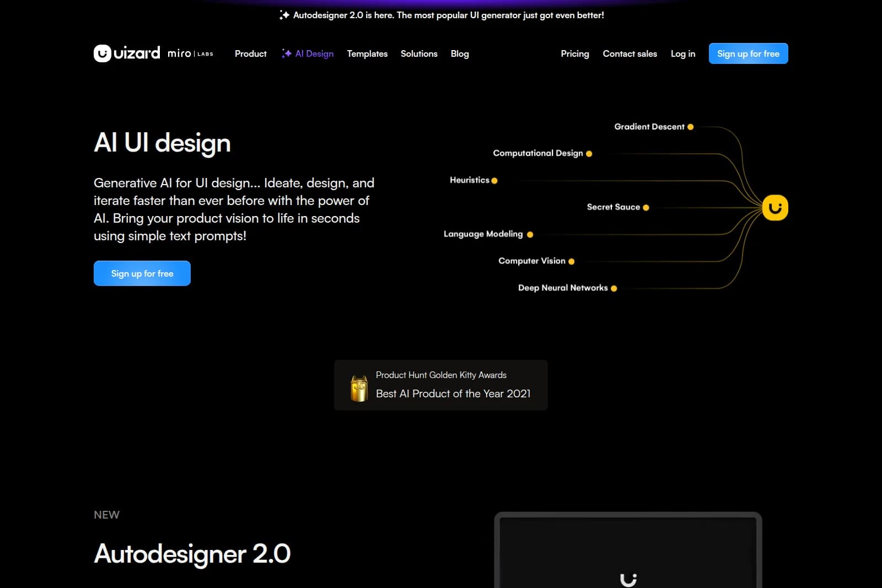Click the miro LABS logo
This screenshot has height=588, width=882.
190,53
